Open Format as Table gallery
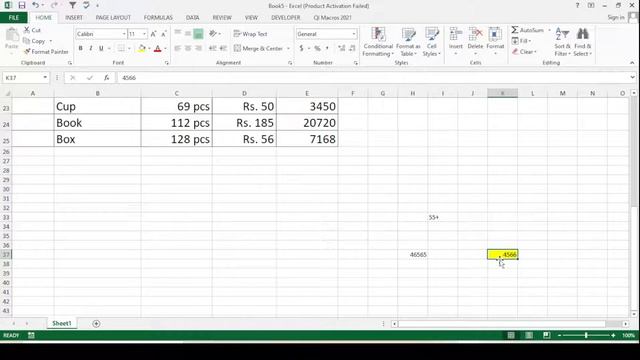The width and height of the screenshot is (640, 360). (x=408, y=42)
